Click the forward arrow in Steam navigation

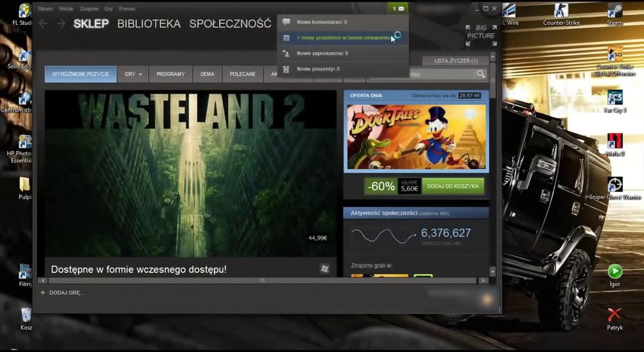[61, 23]
